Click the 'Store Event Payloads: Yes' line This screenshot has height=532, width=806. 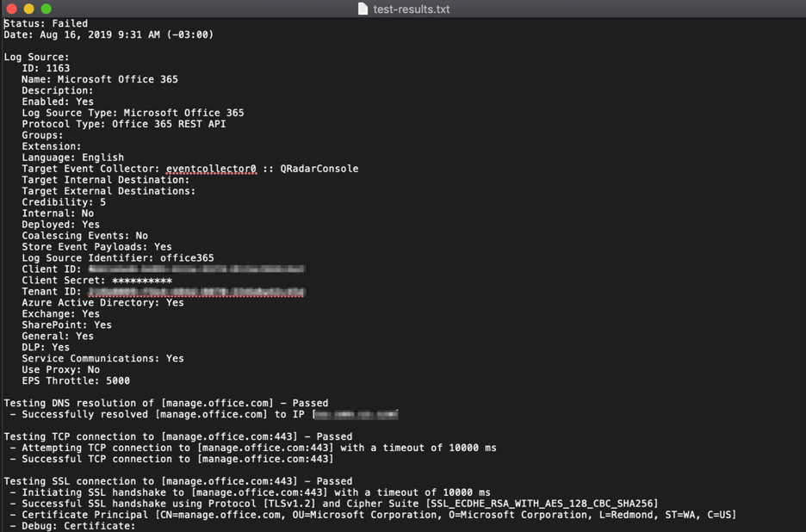point(96,247)
